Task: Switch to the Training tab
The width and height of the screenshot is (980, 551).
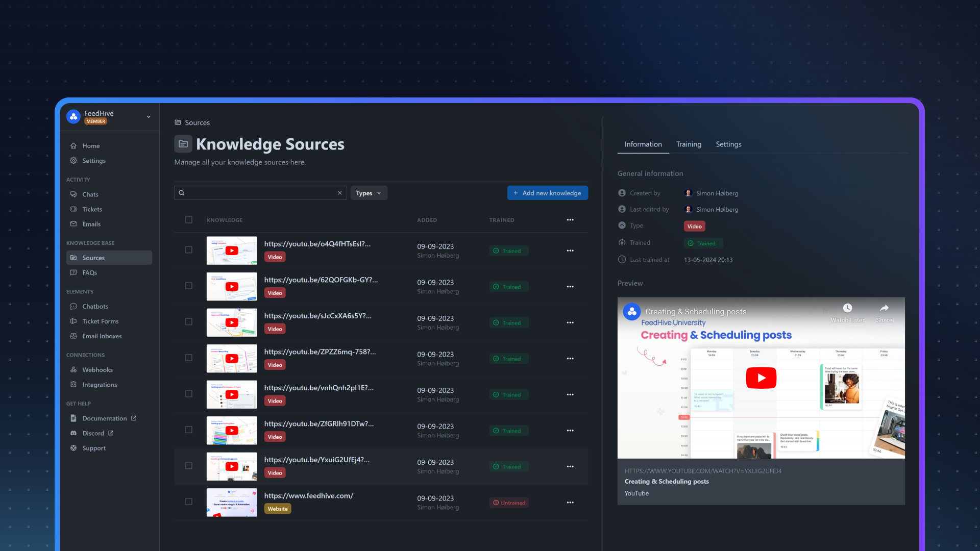Action: 689,144
